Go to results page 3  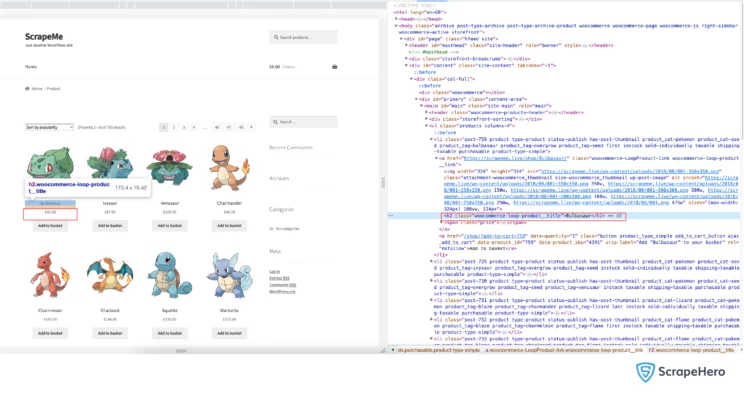click(x=184, y=127)
